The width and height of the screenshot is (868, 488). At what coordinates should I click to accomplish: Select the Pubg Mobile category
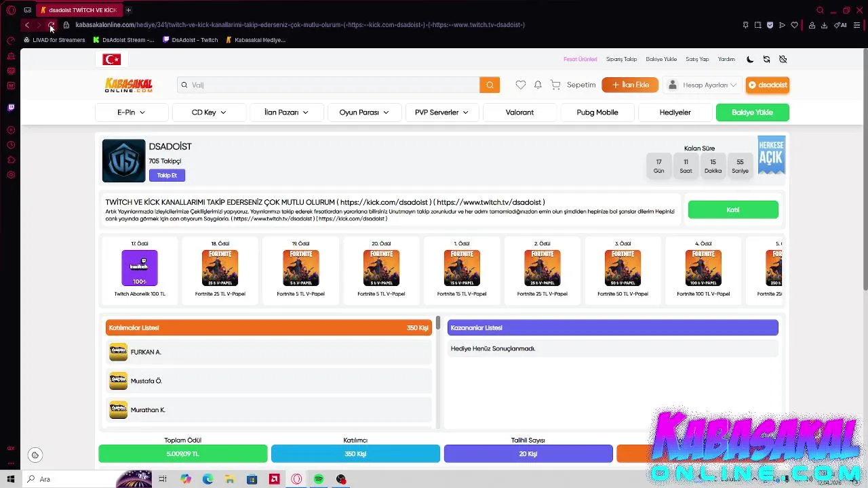point(597,113)
